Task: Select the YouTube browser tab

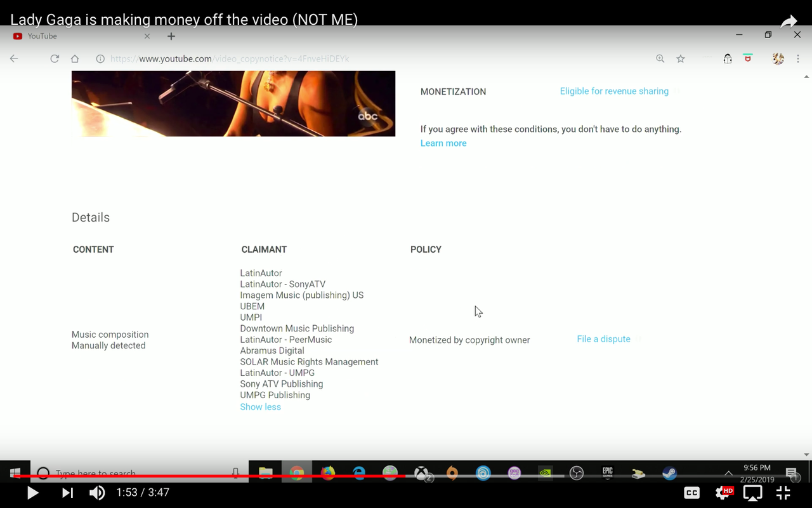Action: 81,36
